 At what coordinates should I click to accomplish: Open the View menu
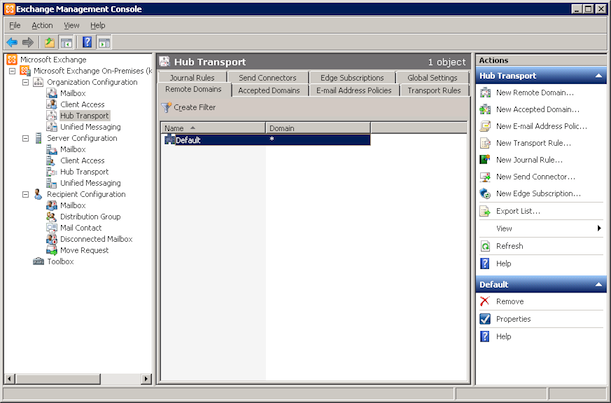click(72, 26)
